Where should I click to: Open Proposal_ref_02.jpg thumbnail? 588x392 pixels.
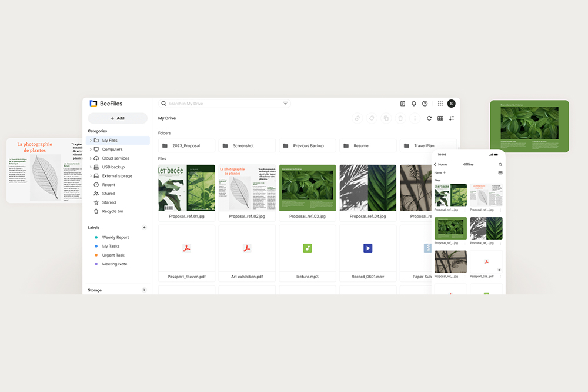tap(247, 188)
